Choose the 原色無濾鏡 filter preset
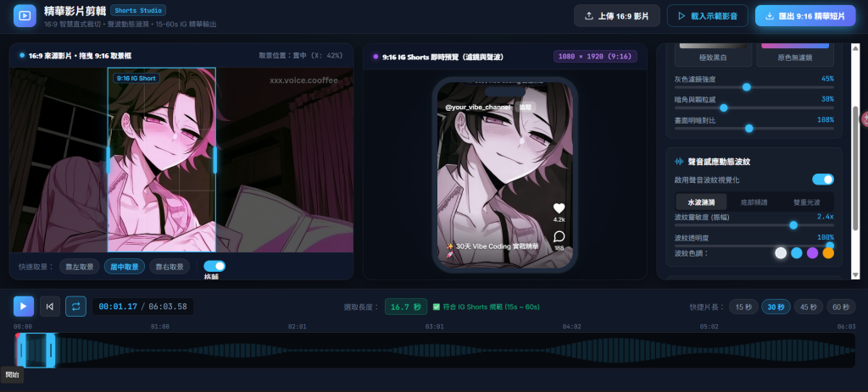 (x=795, y=55)
